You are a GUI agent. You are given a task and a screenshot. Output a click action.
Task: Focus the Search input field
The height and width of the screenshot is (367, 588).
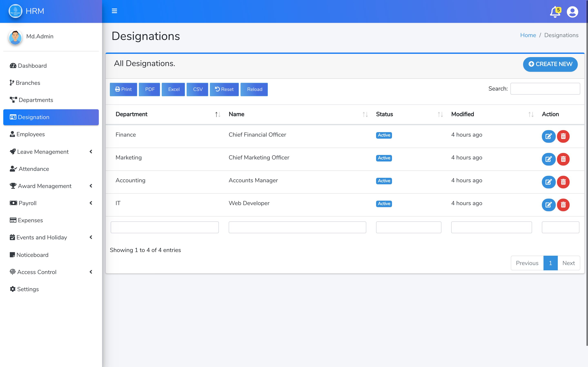coord(545,89)
